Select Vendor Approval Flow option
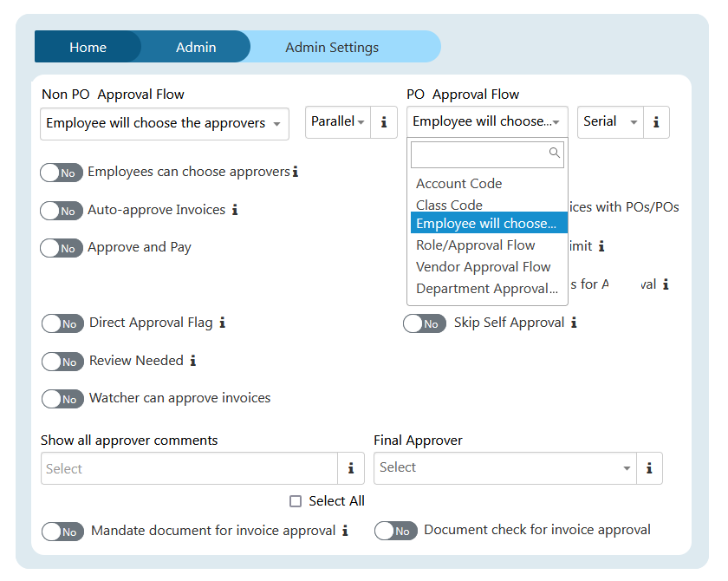This screenshot has width=728, height=581. [x=483, y=267]
